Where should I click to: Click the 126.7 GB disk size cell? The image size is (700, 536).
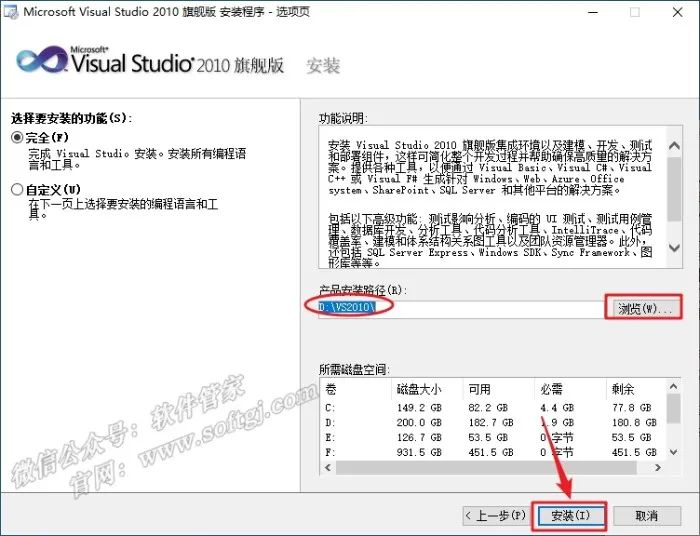pos(419,437)
